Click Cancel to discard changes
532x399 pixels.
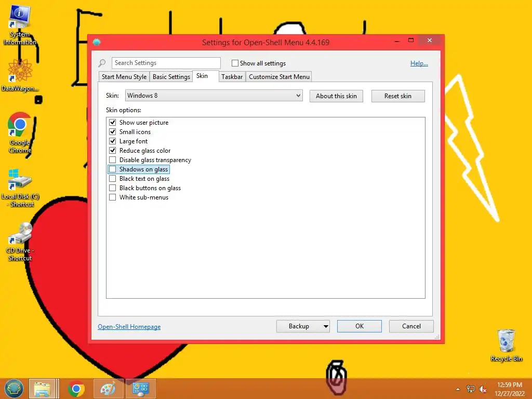point(411,326)
